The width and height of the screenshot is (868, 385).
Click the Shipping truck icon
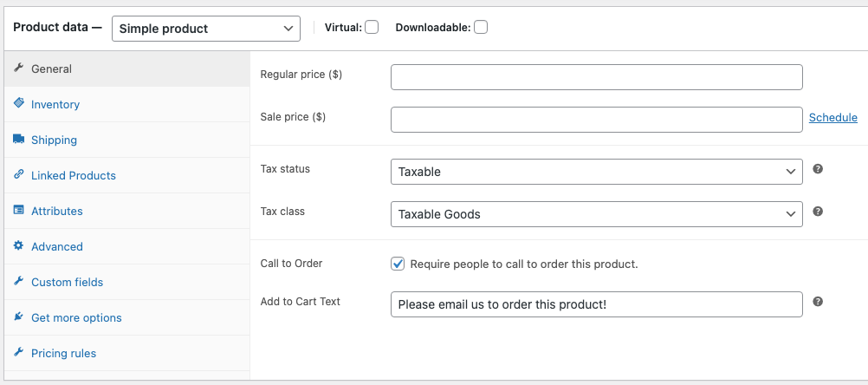19,139
